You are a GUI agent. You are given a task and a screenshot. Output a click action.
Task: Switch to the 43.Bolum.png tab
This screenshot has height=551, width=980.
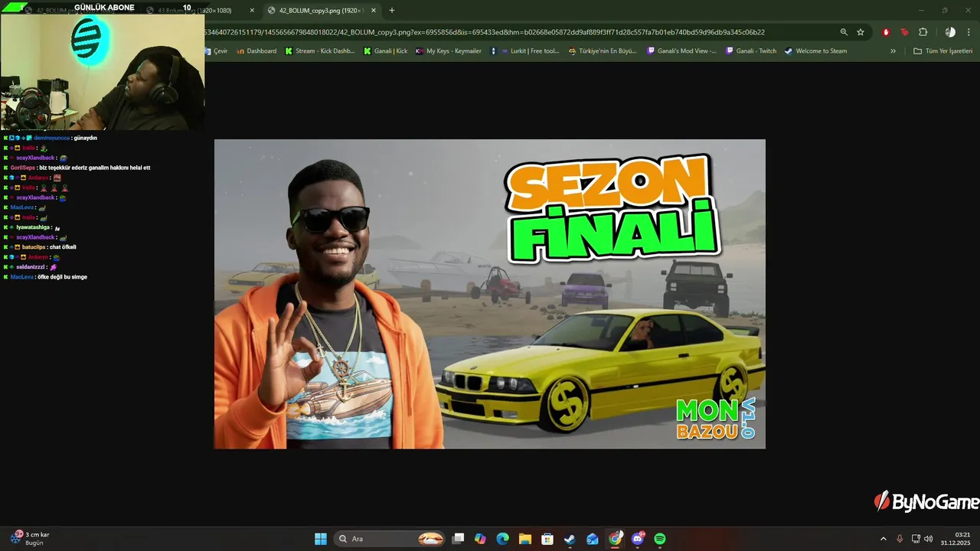tap(200, 11)
